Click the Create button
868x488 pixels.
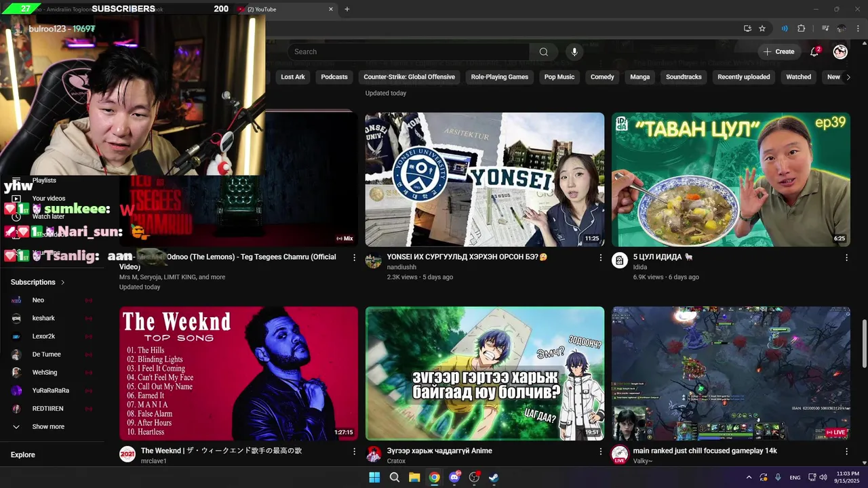pos(778,52)
